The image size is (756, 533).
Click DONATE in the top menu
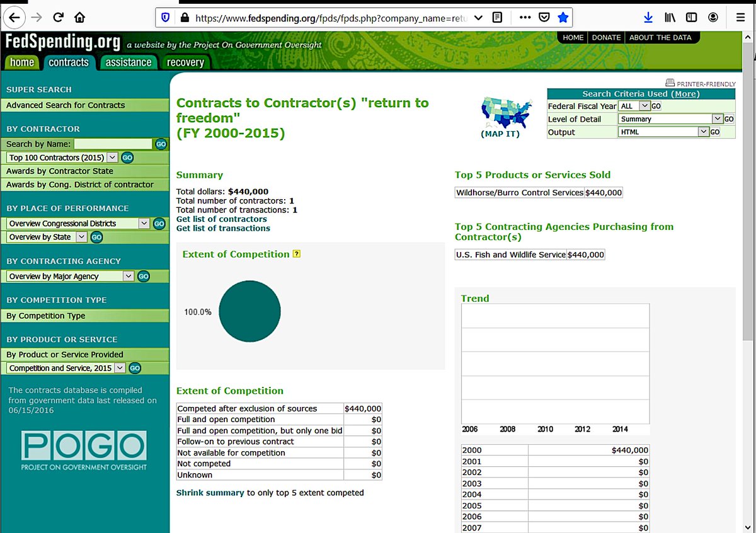coord(606,38)
